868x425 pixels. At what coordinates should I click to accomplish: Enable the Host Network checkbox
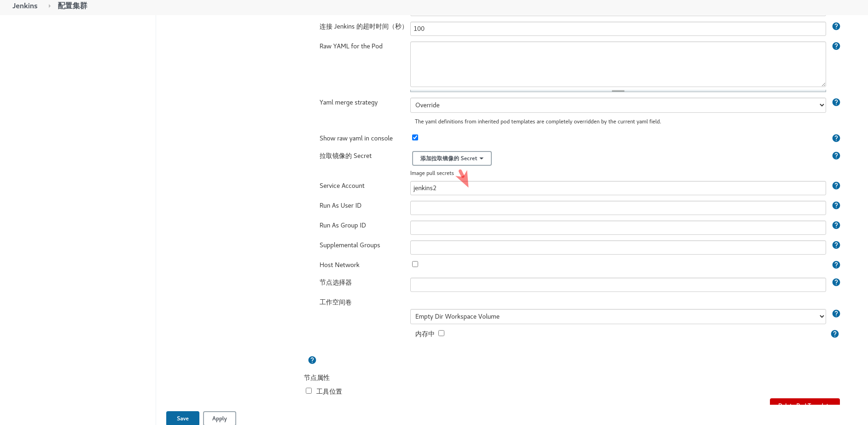[x=415, y=264]
